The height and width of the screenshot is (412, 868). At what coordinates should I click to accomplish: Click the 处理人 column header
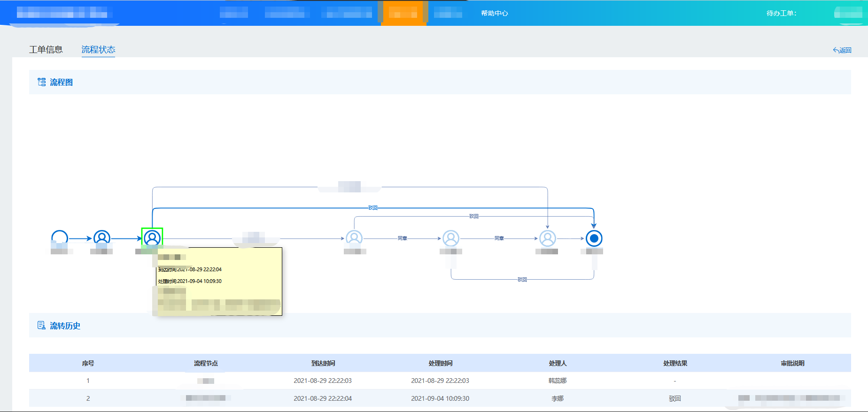pyautogui.click(x=558, y=363)
